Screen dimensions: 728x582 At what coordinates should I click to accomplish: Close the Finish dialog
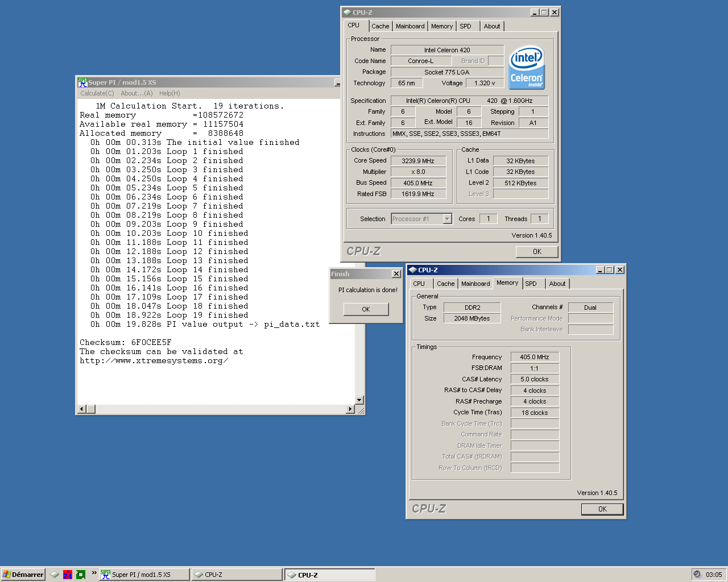(x=396, y=274)
